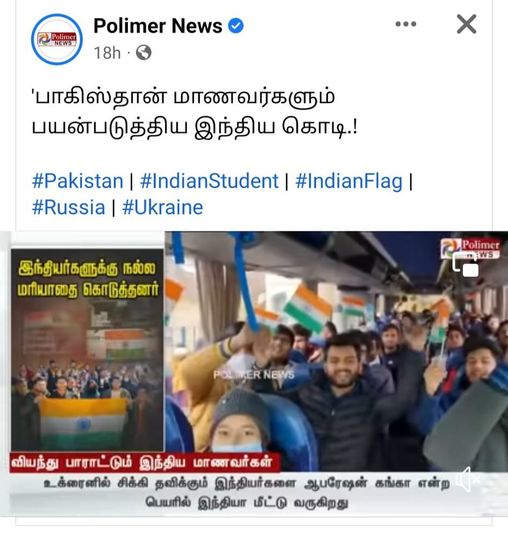Dismiss the post with the X icon
This screenshot has width=508, height=540.
coord(466,24)
